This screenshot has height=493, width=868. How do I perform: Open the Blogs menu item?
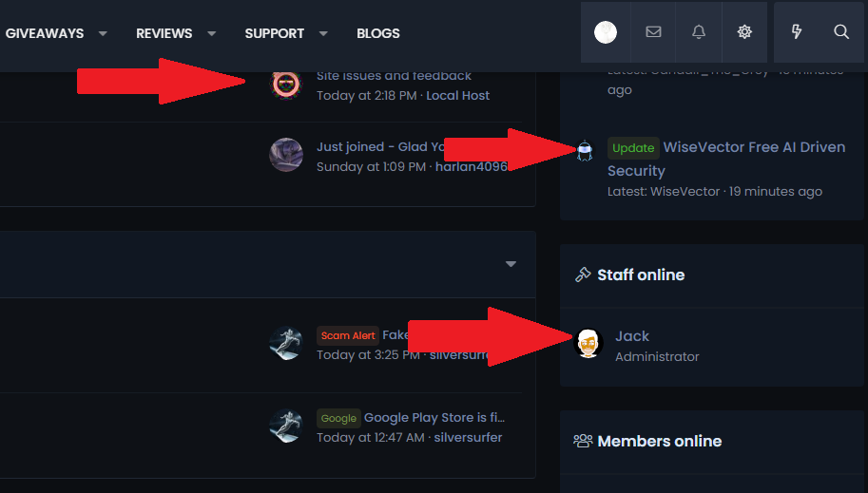[378, 33]
